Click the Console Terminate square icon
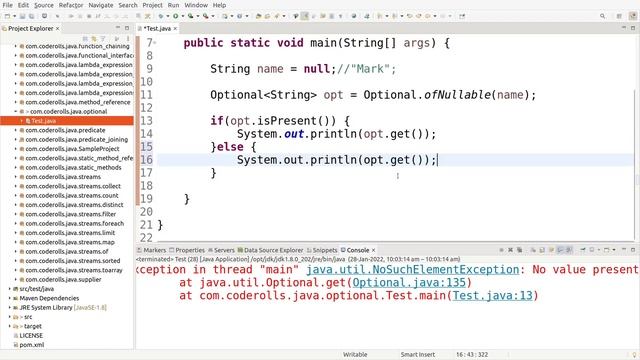The image size is (640, 360). point(501,250)
